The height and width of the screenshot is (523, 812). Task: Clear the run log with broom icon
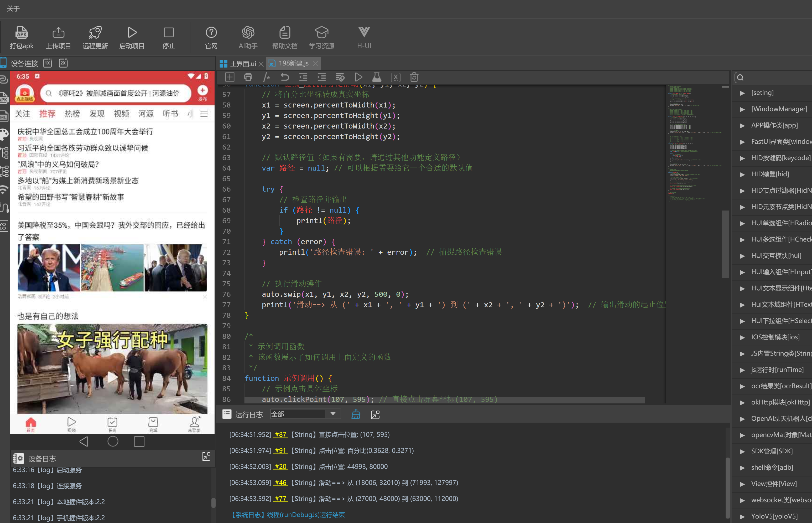click(356, 414)
